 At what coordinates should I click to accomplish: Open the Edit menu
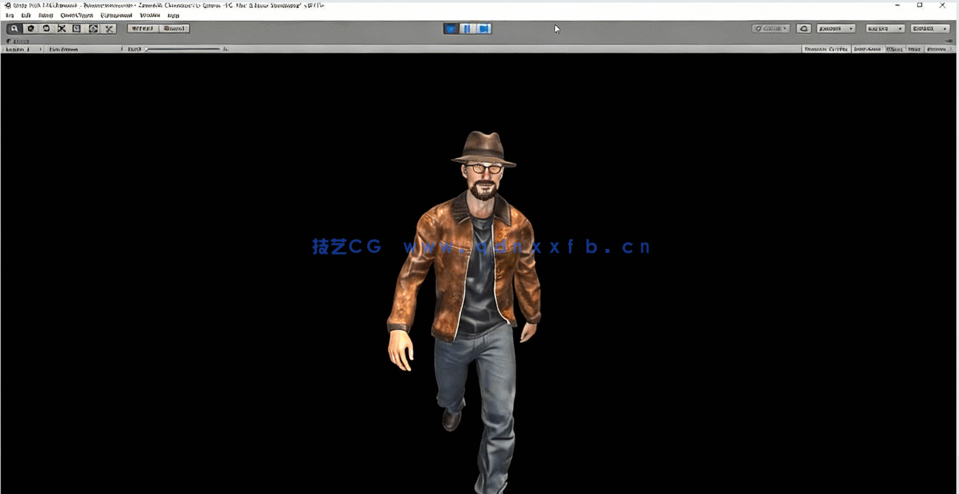tap(26, 16)
